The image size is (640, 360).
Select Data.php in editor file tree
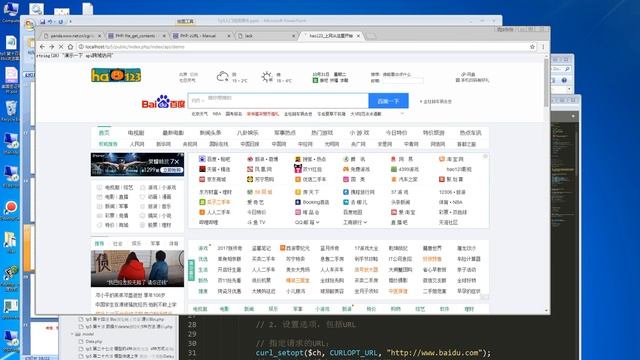[93, 341]
